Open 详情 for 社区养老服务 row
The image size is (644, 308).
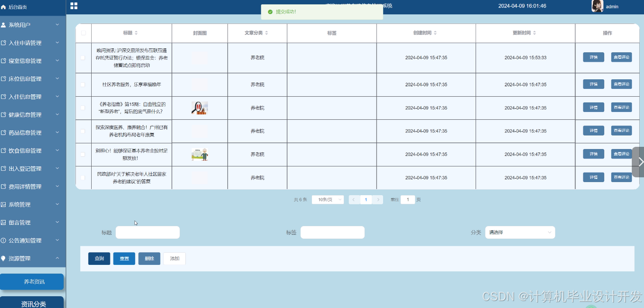tap(593, 84)
